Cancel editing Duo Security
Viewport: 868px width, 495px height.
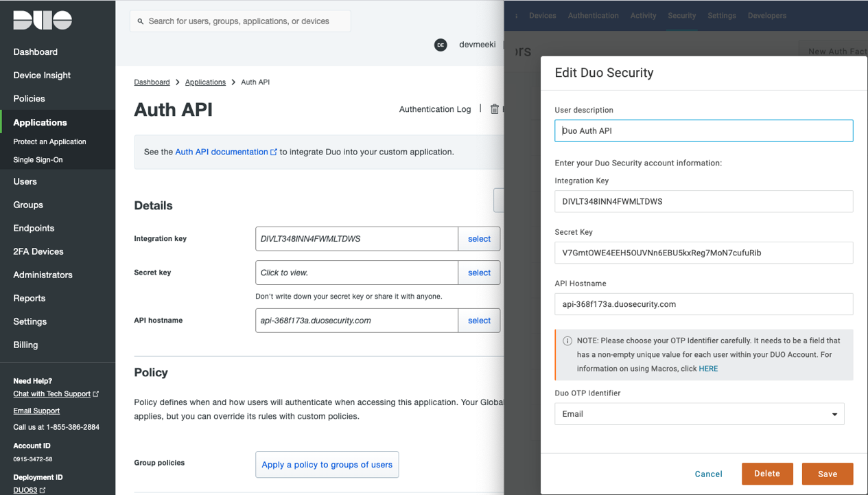click(708, 474)
